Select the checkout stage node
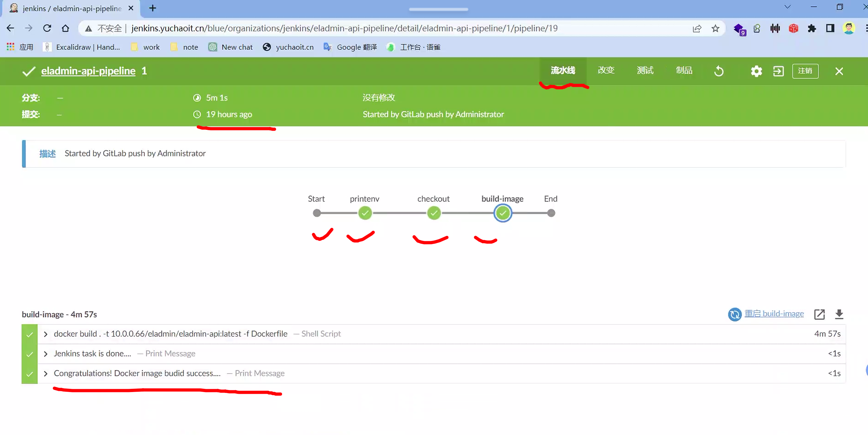This screenshot has height=435, width=868. point(434,213)
